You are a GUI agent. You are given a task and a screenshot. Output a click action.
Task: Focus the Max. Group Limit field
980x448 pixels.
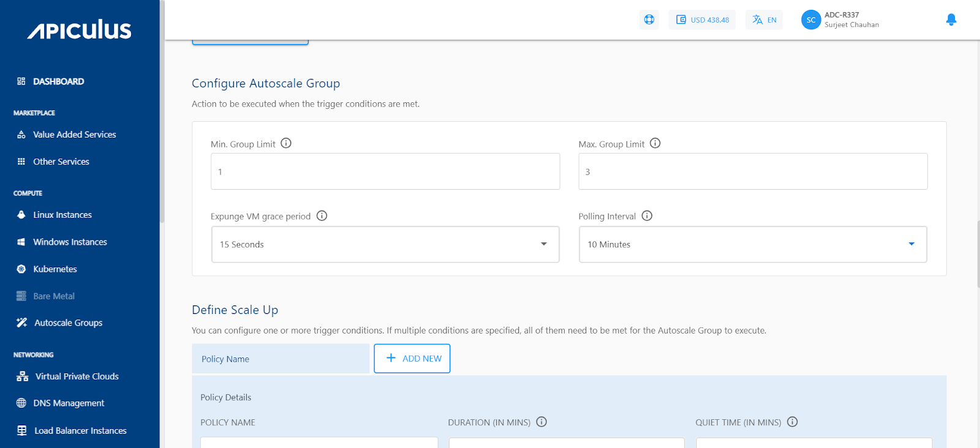click(x=753, y=171)
